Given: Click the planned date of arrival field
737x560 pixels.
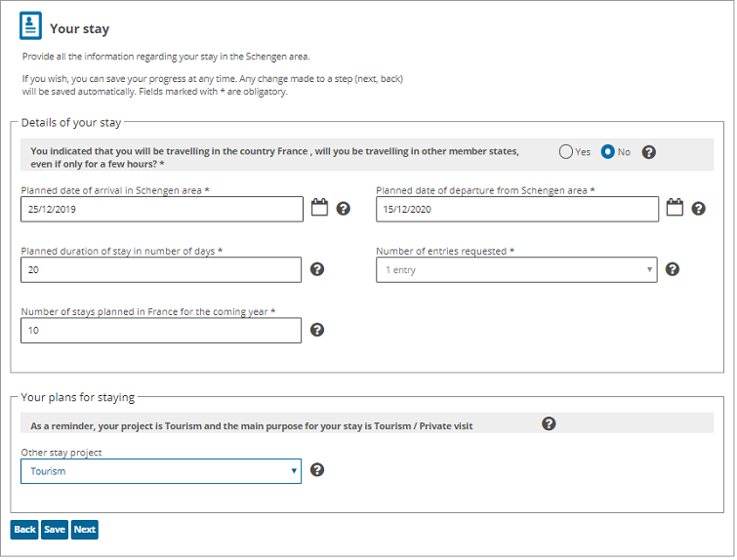Looking at the screenshot, I should click(x=161, y=210).
